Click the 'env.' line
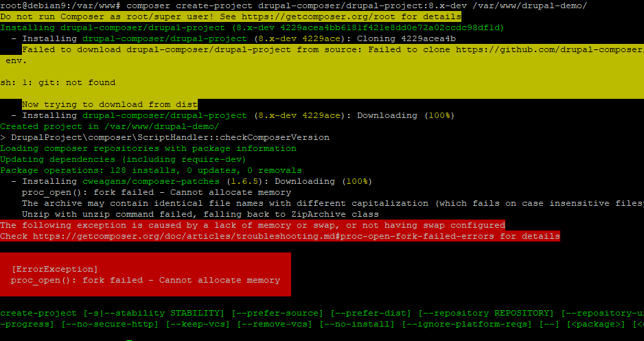This screenshot has height=341, width=644. [16, 61]
